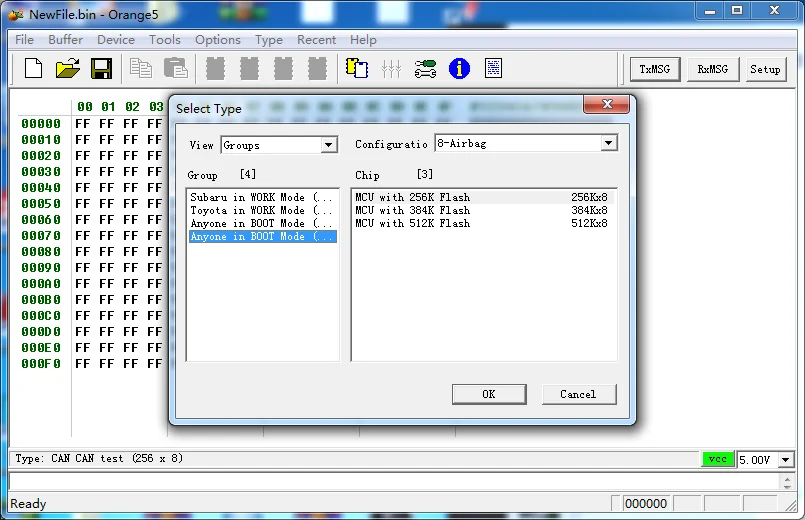This screenshot has height=520, width=805.
Task: Open the Recent menu
Action: [x=316, y=40]
